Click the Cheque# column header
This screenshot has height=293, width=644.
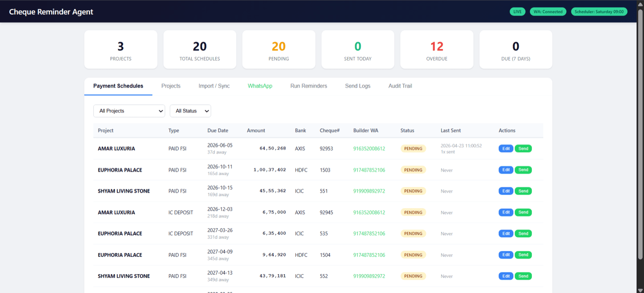pos(329,130)
